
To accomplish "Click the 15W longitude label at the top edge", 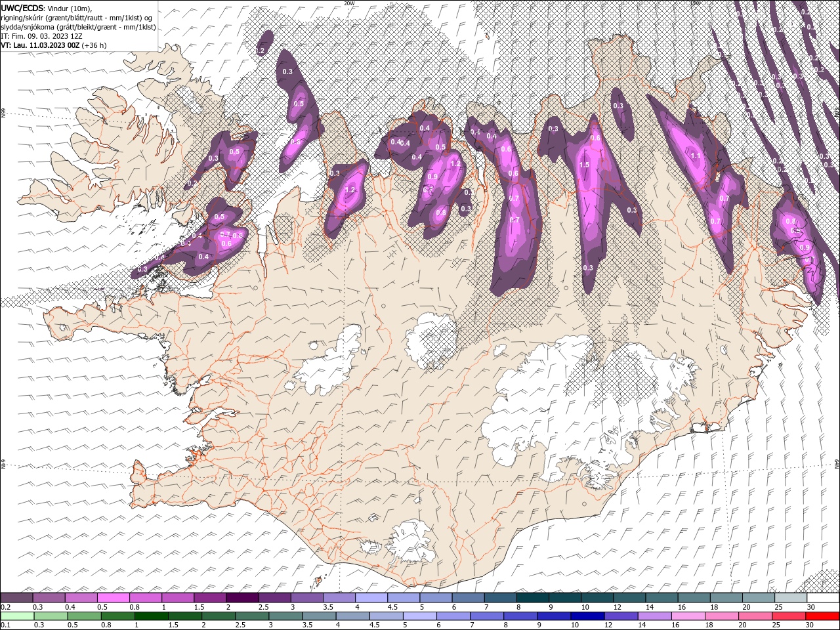I will (695, 3).
